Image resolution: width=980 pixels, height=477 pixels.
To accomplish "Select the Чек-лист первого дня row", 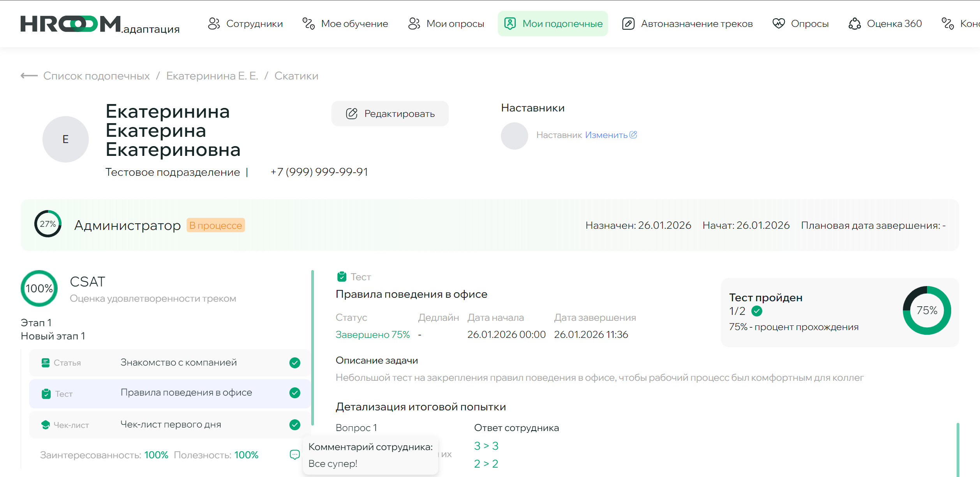I will pyautogui.click(x=170, y=425).
